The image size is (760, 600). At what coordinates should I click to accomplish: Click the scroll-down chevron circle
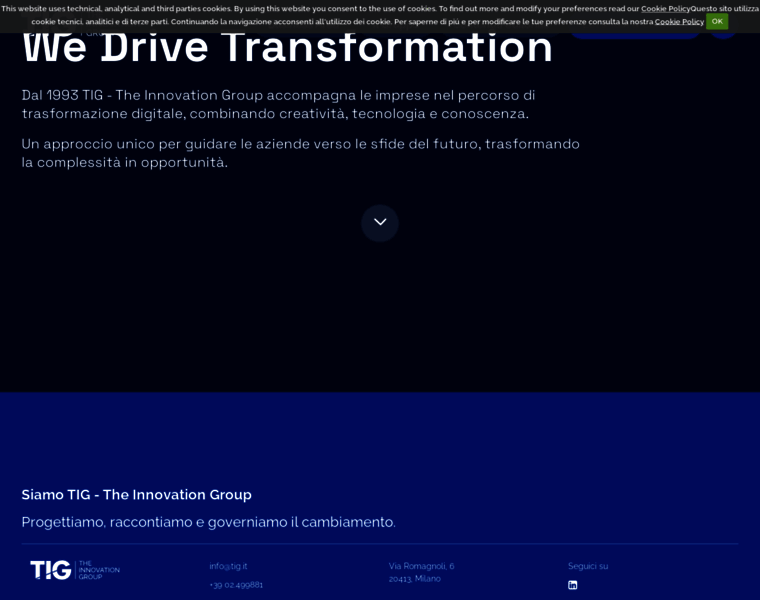coord(380,223)
